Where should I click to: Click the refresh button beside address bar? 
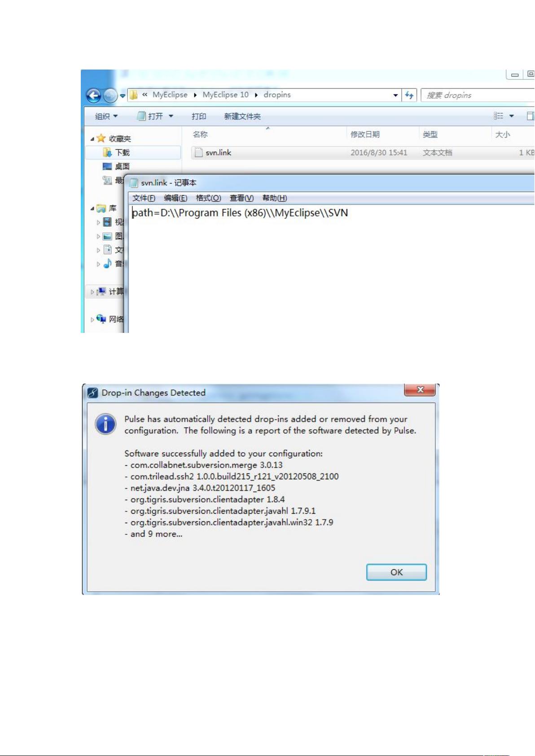[409, 95]
